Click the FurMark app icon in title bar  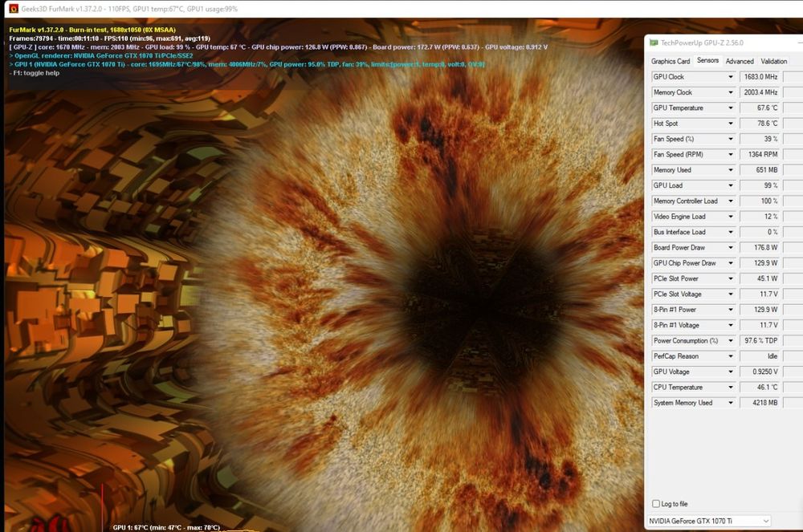click(14, 9)
